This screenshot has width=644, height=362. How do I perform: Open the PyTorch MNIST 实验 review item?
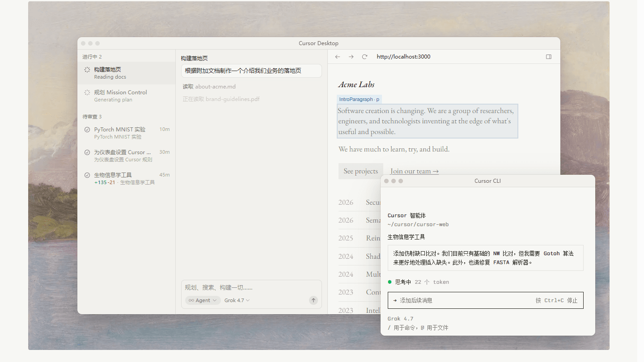[x=127, y=133]
